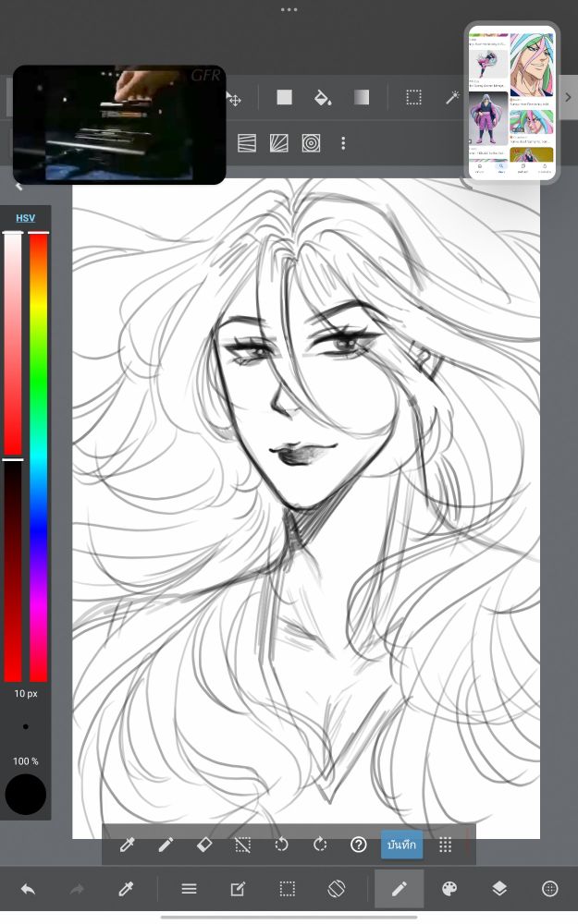The width and height of the screenshot is (578, 924).
Task: Select the Gradient tool
Action: click(x=362, y=97)
